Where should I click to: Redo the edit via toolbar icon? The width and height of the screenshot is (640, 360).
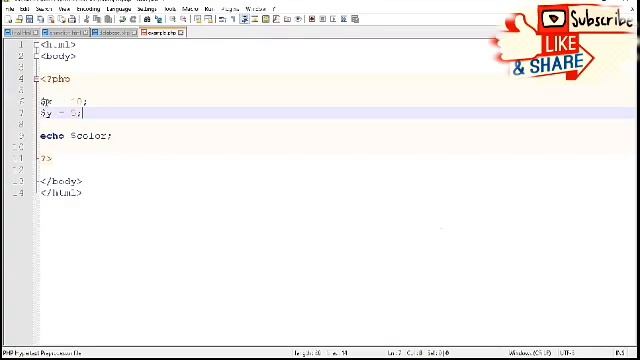click(x=133, y=19)
